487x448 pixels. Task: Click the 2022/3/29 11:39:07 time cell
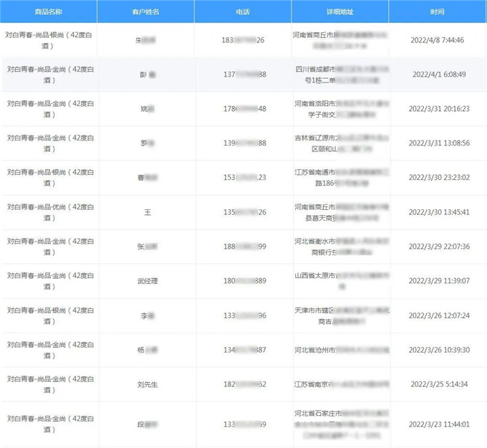click(438, 281)
